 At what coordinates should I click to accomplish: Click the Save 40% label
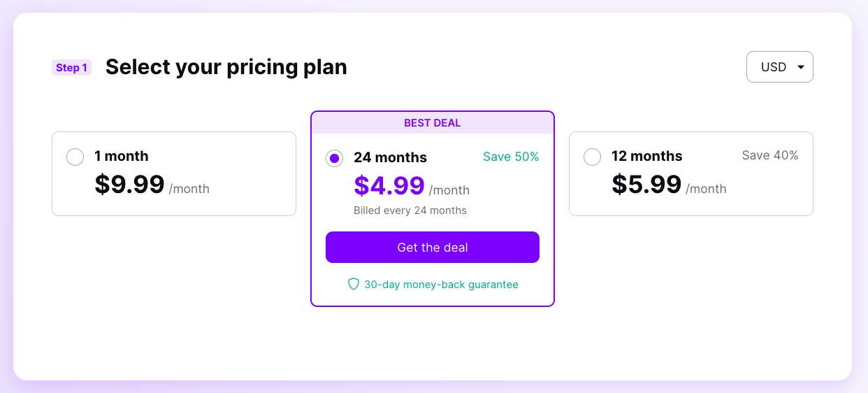point(770,155)
